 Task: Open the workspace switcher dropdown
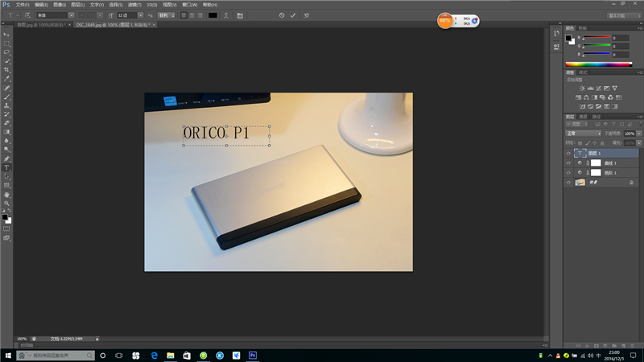point(624,15)
